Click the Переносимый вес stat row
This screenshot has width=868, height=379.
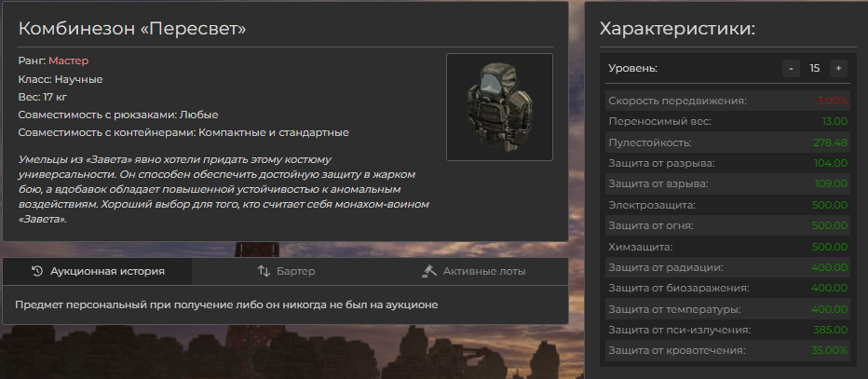click(728, 121)
